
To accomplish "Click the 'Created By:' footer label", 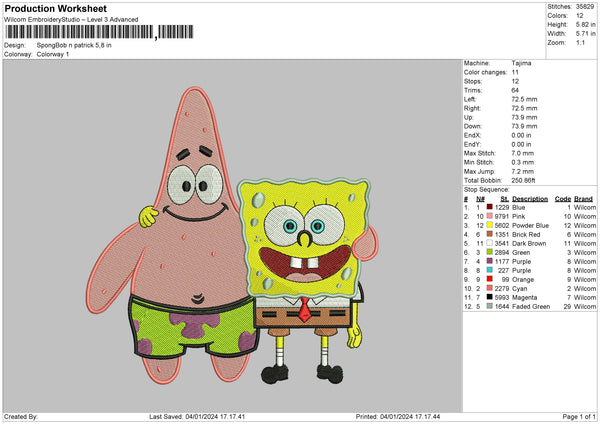I will pyautogui.click(x=21, y=416).
